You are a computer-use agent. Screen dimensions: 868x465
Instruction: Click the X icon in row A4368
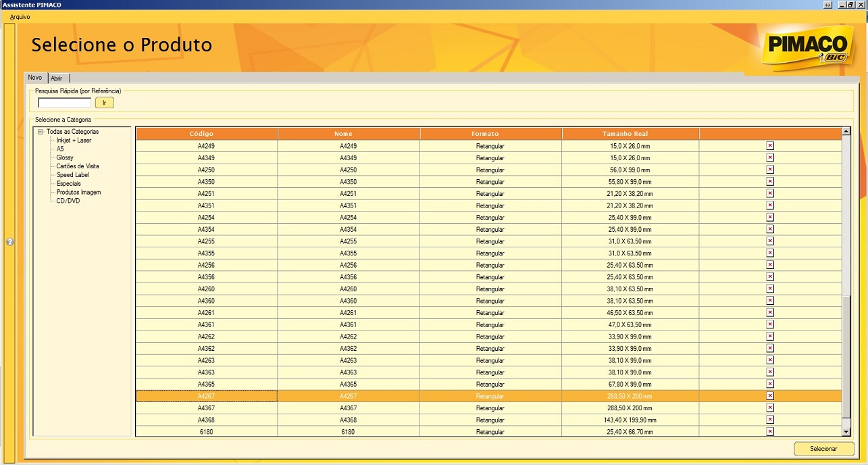tap(770, 420)
